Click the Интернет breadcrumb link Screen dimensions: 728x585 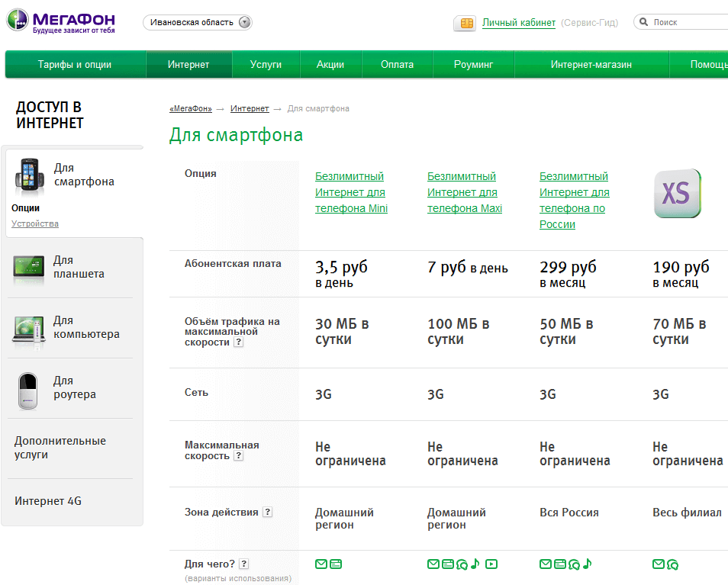pos(250,108)
